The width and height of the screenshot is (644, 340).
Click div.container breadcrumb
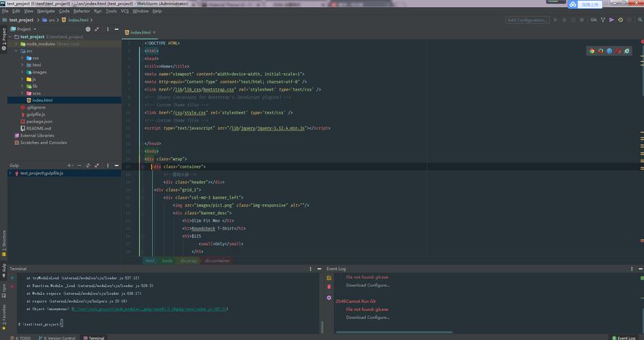tap(217, 260)
